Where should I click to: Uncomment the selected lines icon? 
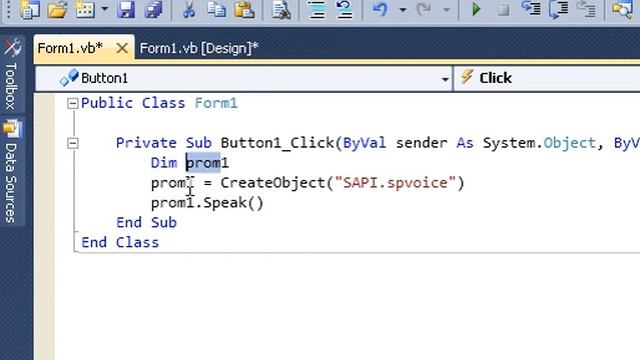(344, 9)
